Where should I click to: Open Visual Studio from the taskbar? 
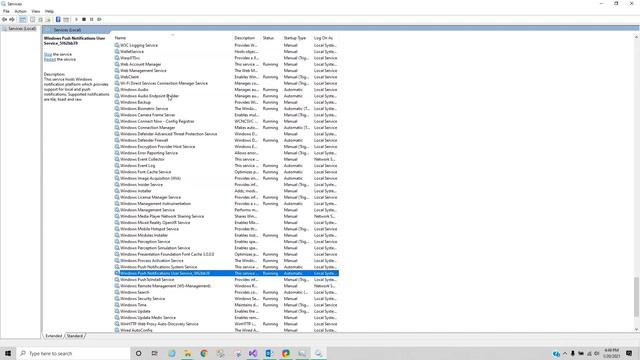[253, 353]
